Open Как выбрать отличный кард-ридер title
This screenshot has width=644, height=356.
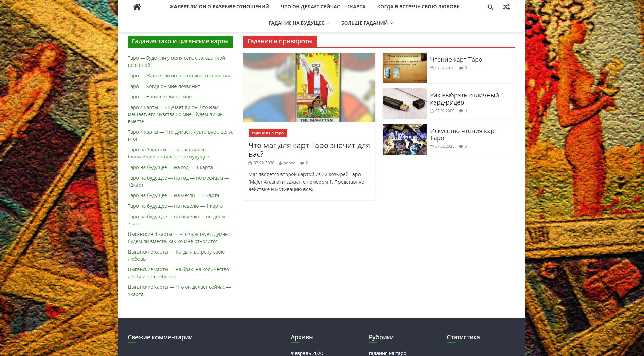pyautogui.click(x=464, y=99)
